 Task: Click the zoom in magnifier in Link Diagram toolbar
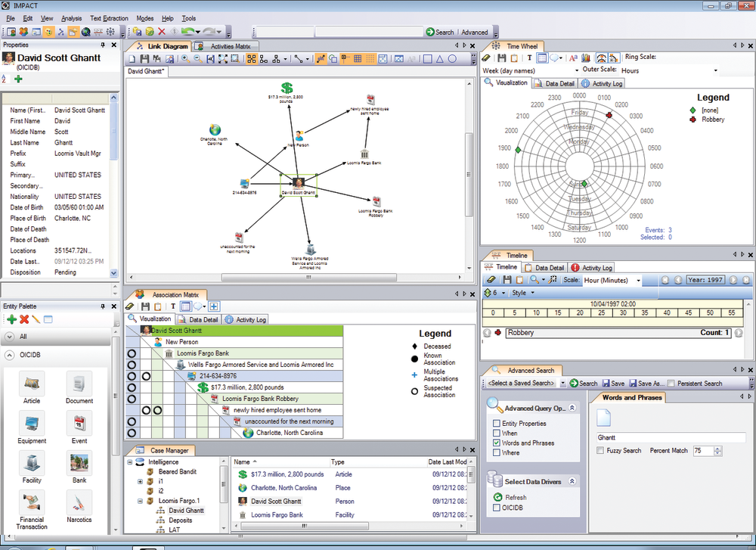point(186,59)
